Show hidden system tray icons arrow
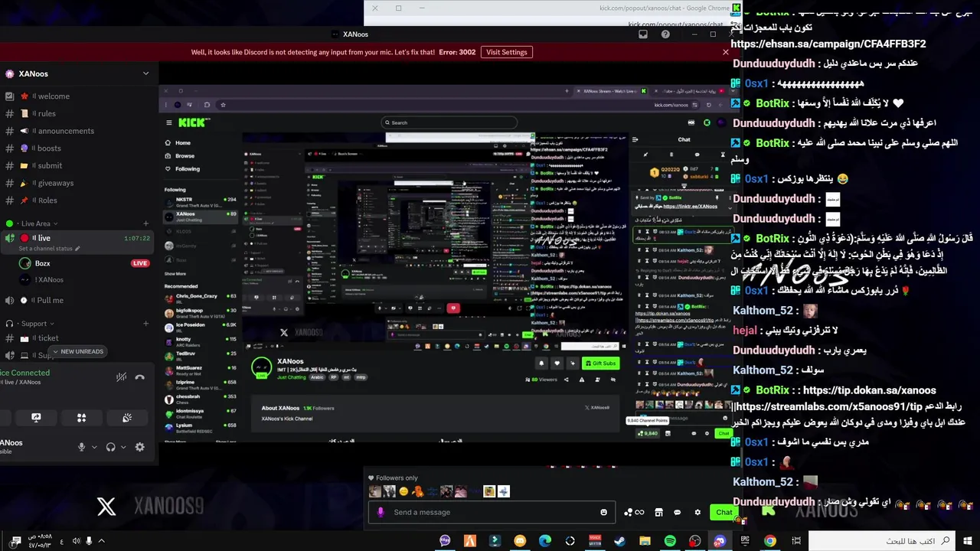 tap(101, 541)
